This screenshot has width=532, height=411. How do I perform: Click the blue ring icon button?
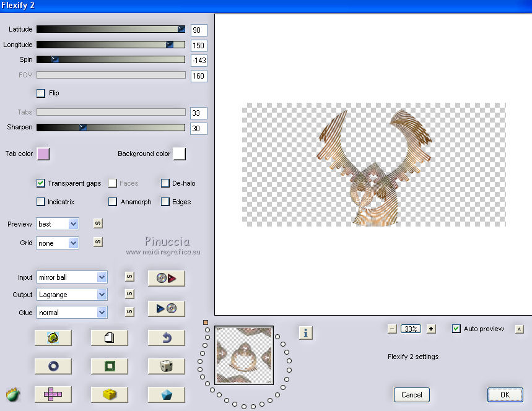coord(53,366)
